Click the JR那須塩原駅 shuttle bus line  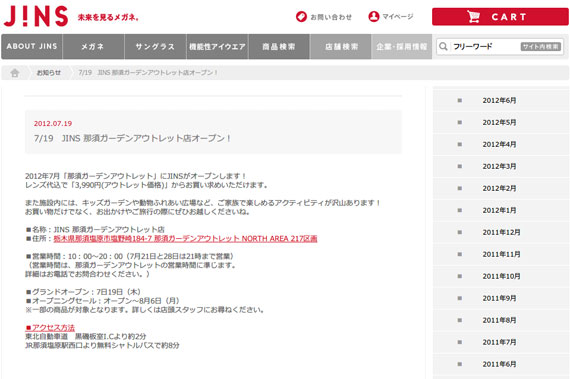103,346
